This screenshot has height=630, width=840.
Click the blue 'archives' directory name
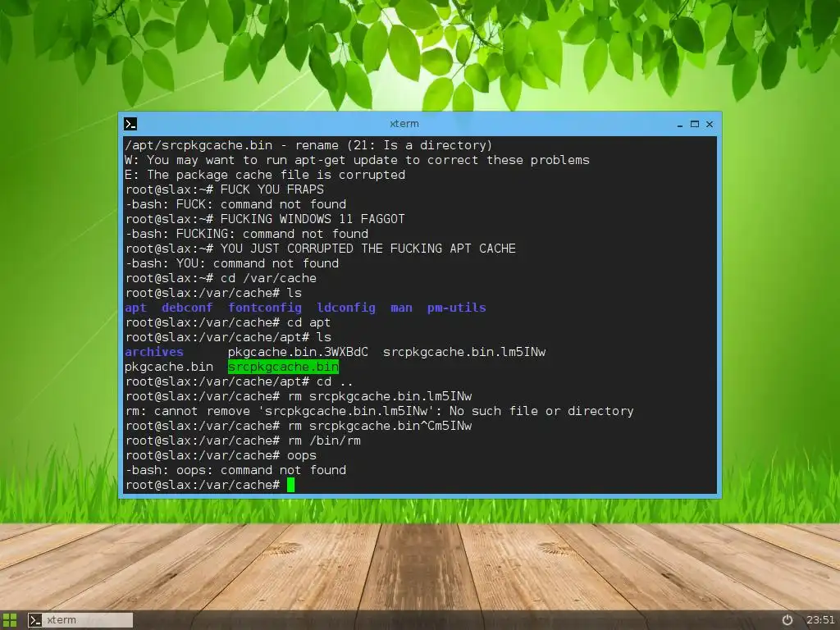pos(154,352)
